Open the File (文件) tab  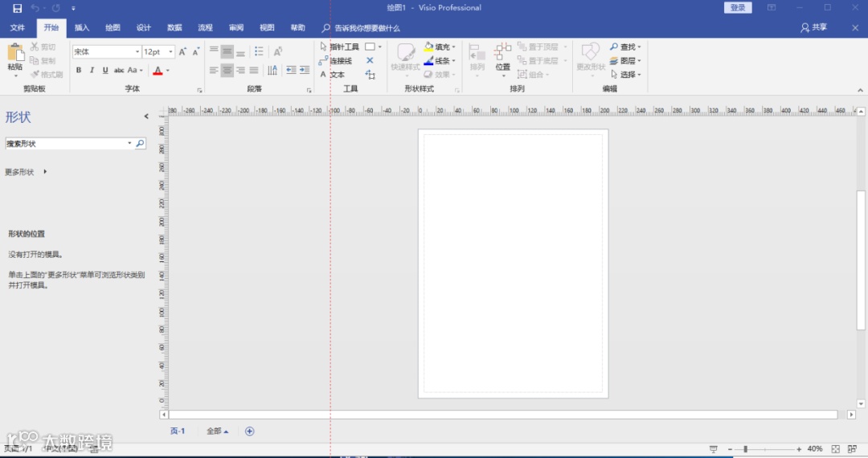pos(18,27)
